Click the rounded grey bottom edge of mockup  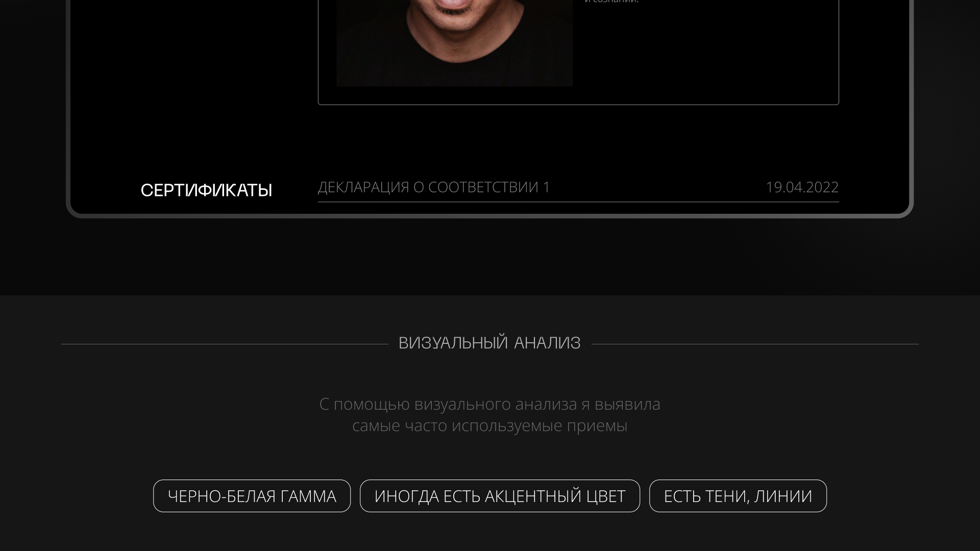[x=490, y=216]
